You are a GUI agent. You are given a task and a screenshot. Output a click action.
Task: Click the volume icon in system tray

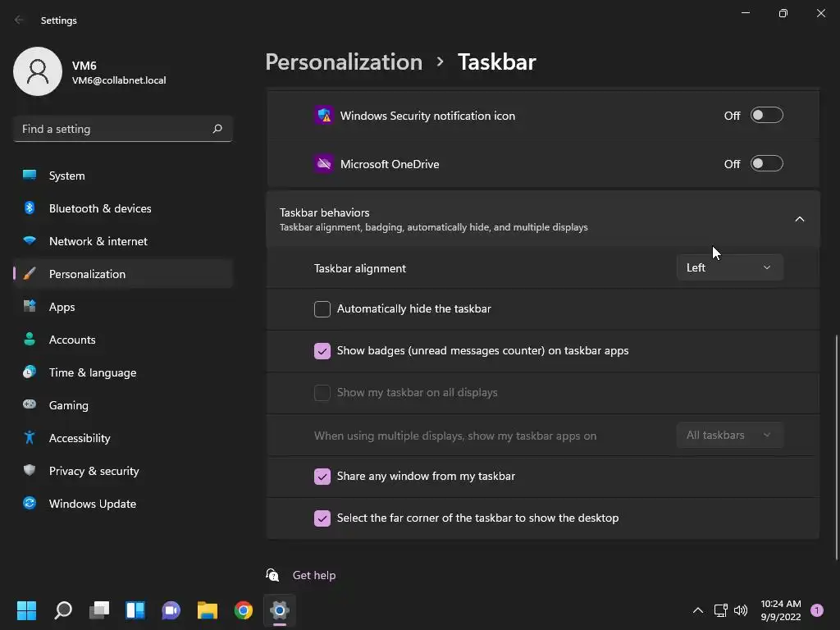741,609
